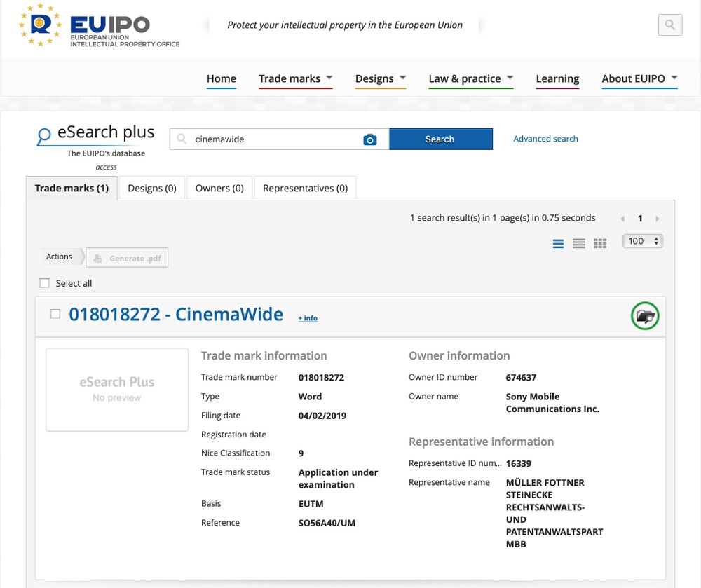Image resolution: width=701 pixels, height=588 pixels.
Task: Tick the Select all checkbox
Action: [x=44, y=283]
